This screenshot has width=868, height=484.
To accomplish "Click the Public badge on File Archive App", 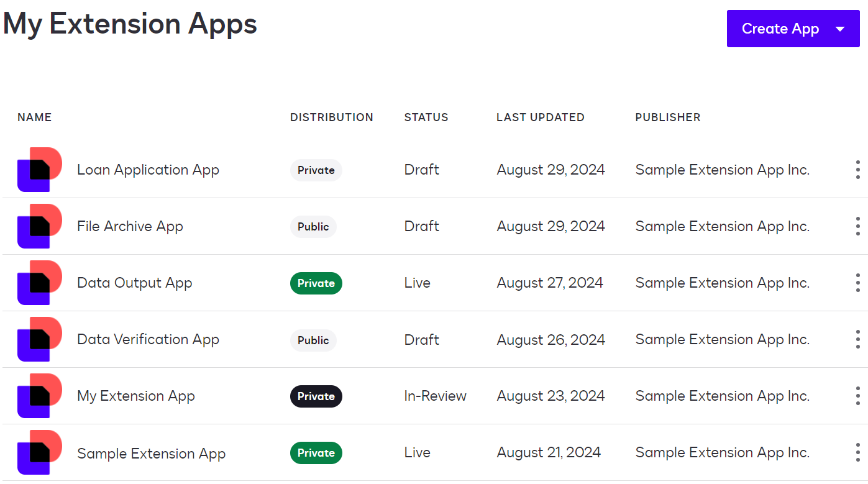I will tap(313, 226).
